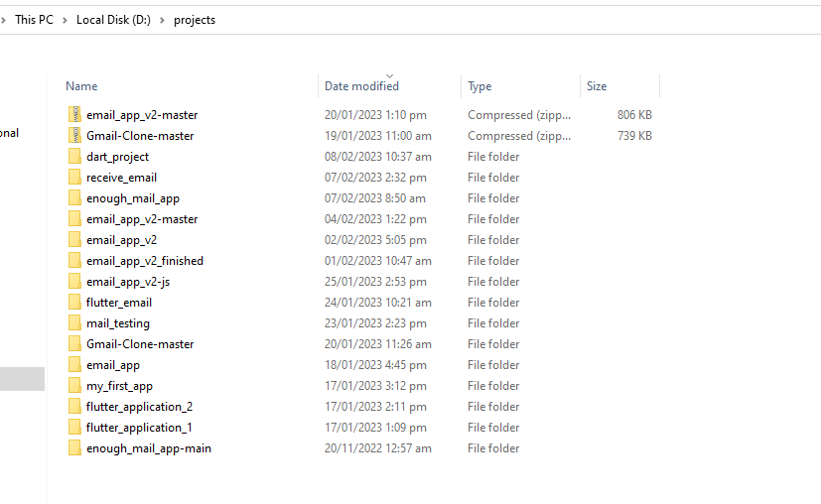The width and height of the screenshot is (821, 504).
Task: Expand the chevron after Local Disk (D:)
Action: [163, 20]
